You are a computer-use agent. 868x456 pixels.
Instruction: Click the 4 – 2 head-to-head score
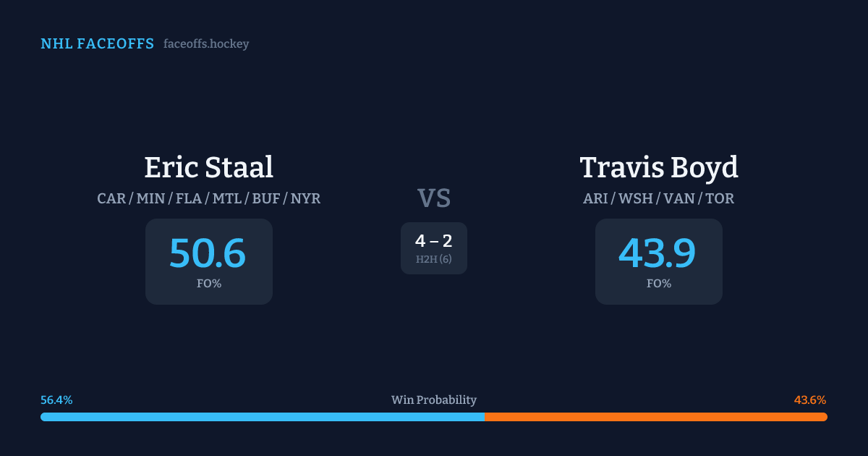click(x=434, y=241)
